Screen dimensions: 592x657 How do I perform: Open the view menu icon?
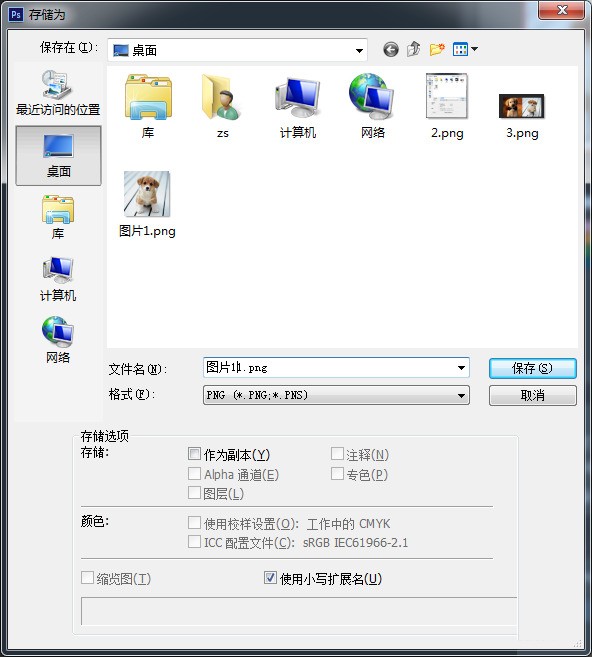coord(465,49)
